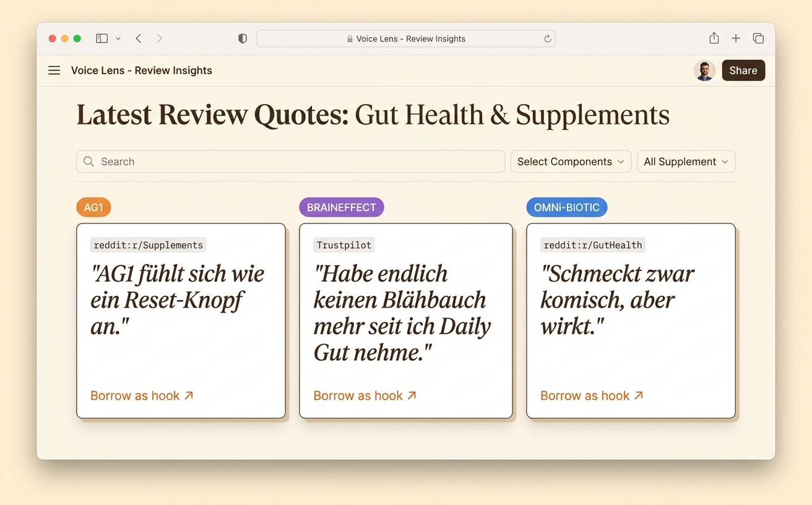Focus the Search input field
Image resolution: width=812 pixels, height=505 pixels.
point(291,162)
